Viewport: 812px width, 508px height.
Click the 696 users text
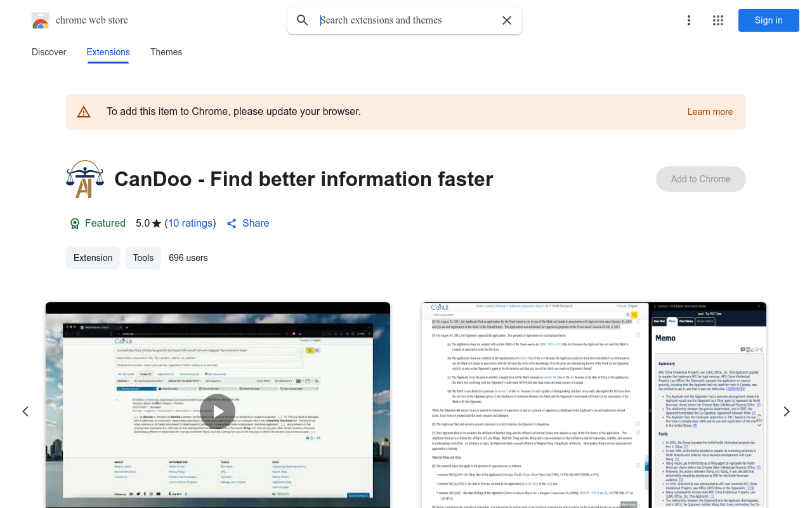(188, 258)
